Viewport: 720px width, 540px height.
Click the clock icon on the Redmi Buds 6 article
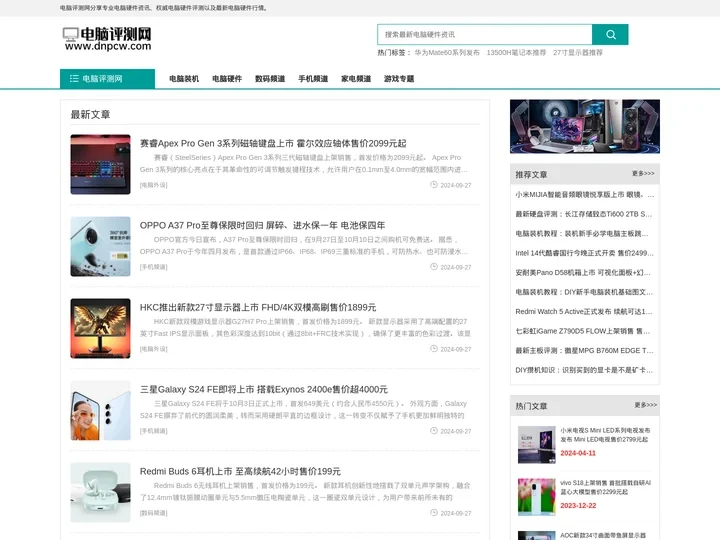434,512
